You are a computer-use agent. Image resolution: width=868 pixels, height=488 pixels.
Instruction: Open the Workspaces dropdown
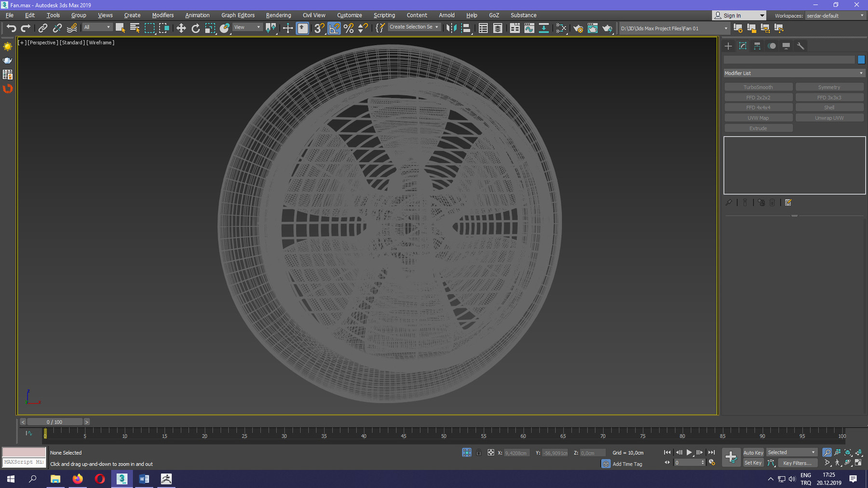coord(835,15)
